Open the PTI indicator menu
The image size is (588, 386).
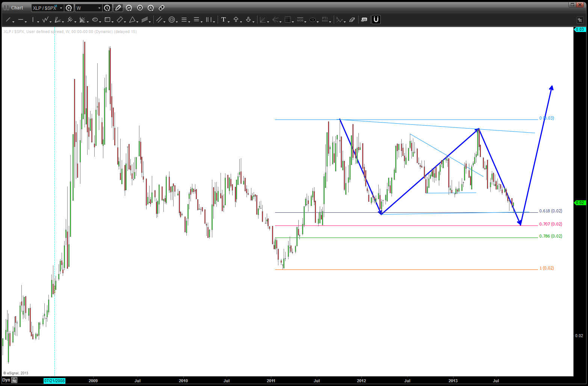click(325, 20)
